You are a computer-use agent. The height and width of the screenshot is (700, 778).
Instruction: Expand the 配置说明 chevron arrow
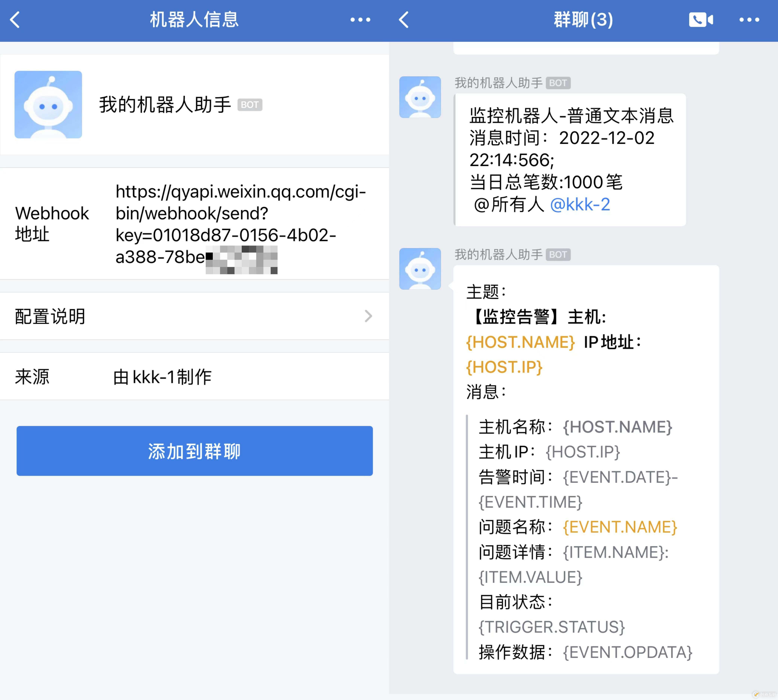pyautogui.click(x=368, y=316)
